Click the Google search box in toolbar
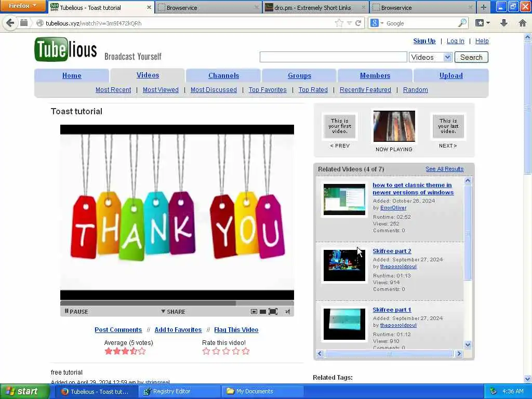Viewport: 532px width, 399px height. pyautogui.click(x=421, y=23)
